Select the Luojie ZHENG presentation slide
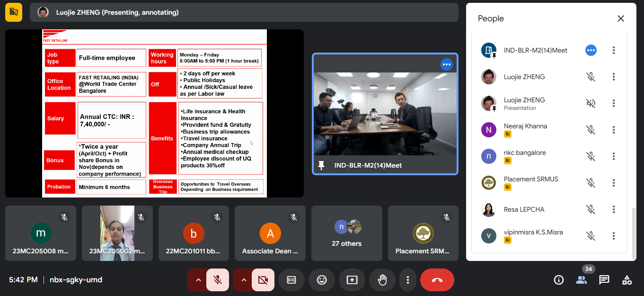The image size is (644, 296). pos(154,113)
